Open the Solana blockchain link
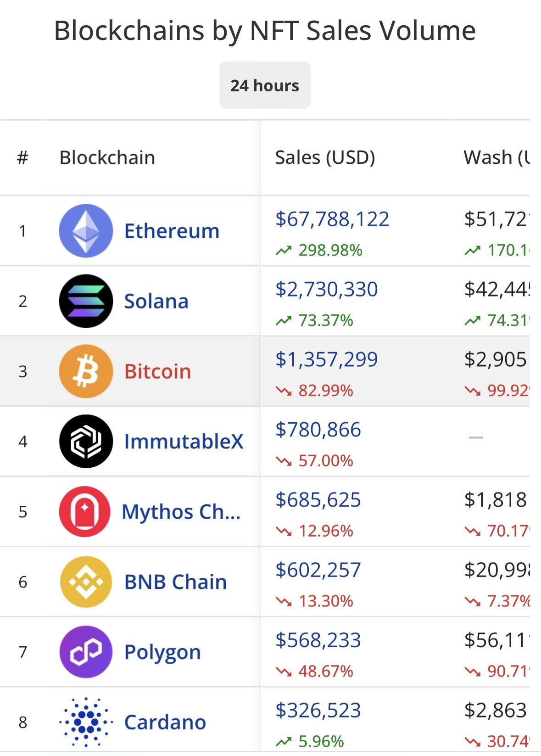This screenshot has height=756, width=541. tap(156, 301)
